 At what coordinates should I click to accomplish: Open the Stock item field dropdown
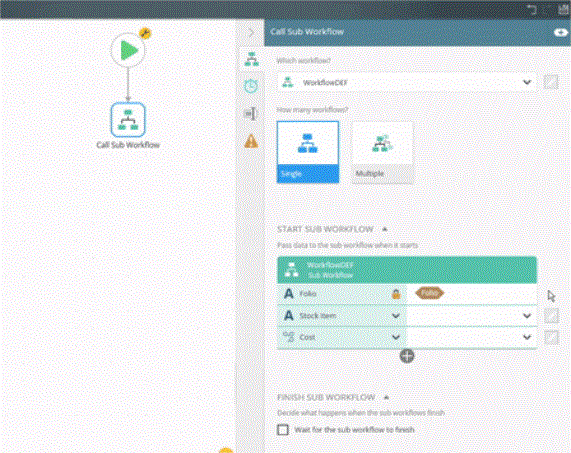click(x=396, y=316)
